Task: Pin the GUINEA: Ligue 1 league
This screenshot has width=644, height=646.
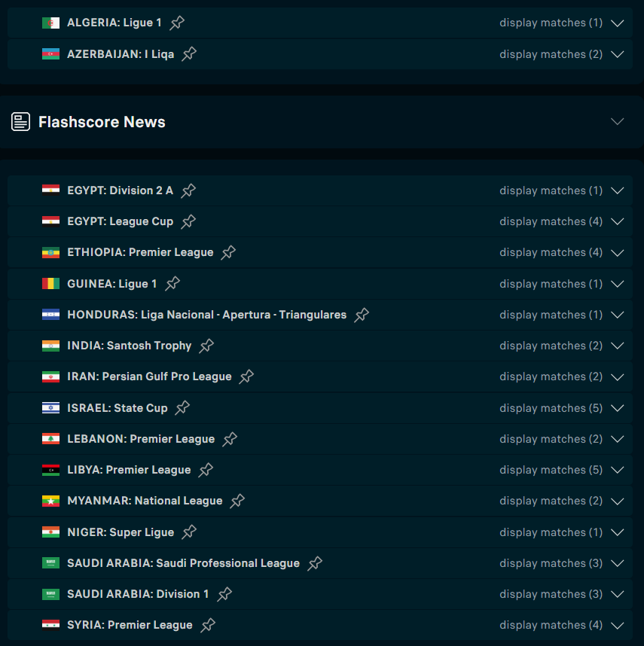Action: tap(172, 283)
